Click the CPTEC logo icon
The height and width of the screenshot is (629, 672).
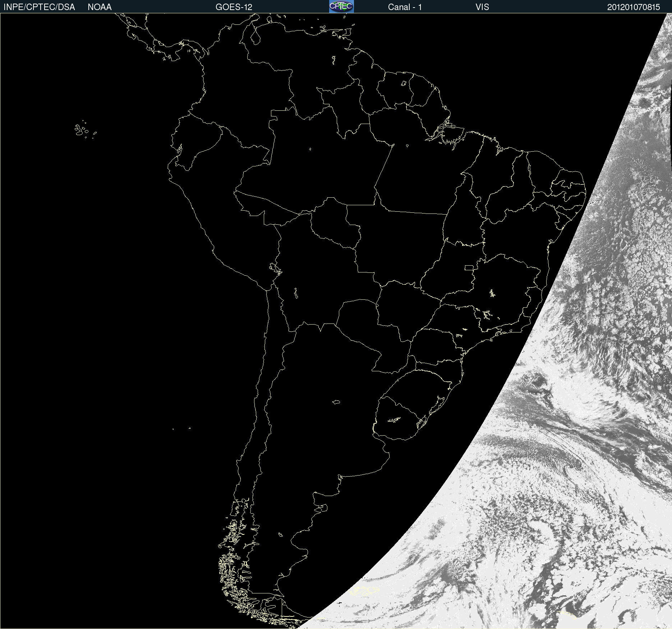[x=341, y=6]
